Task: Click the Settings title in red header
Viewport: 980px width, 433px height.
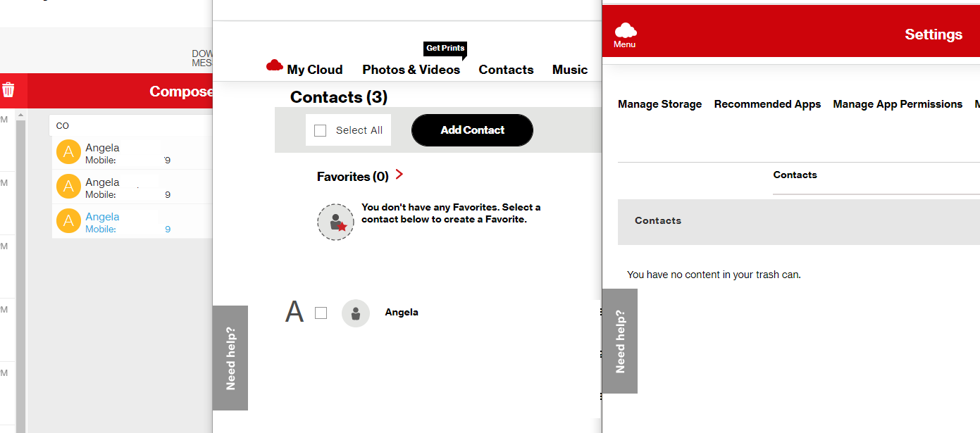Action: pos(934,34)
